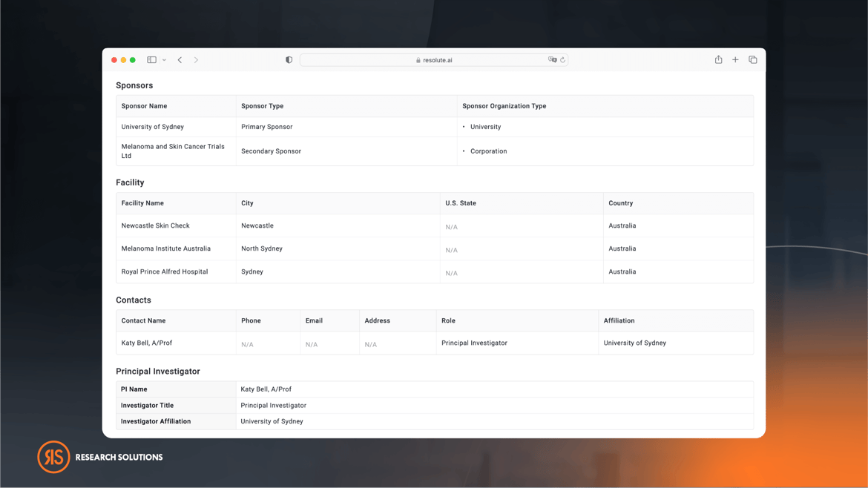Select the University of Sydney sponsor cell
868x488 pixels.
coord(153,127)
